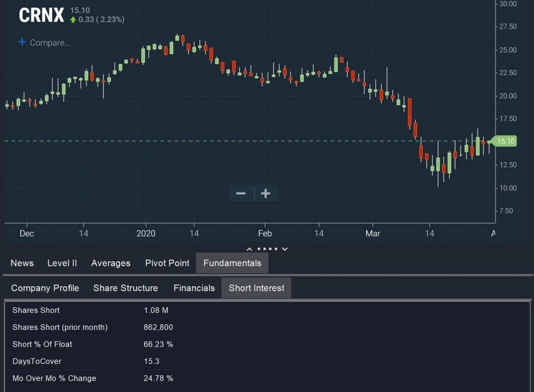Zoom in on the chart using the plus icon
The height and width of the screenshot is (392, 534).
point(266,193)
